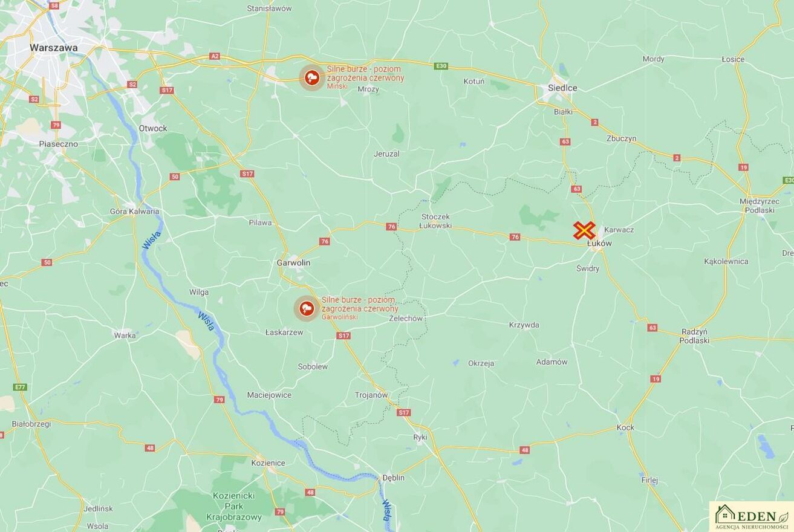Click the 63 road shield south of Siedlce
Viewport: 794px width, 532px height.
point(565,141)
